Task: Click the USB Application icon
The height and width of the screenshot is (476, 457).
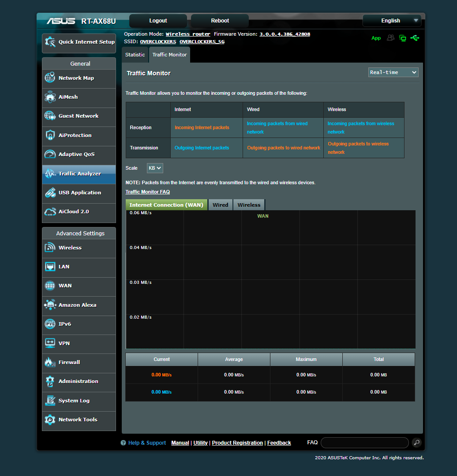Action: [x=50, y=193]
